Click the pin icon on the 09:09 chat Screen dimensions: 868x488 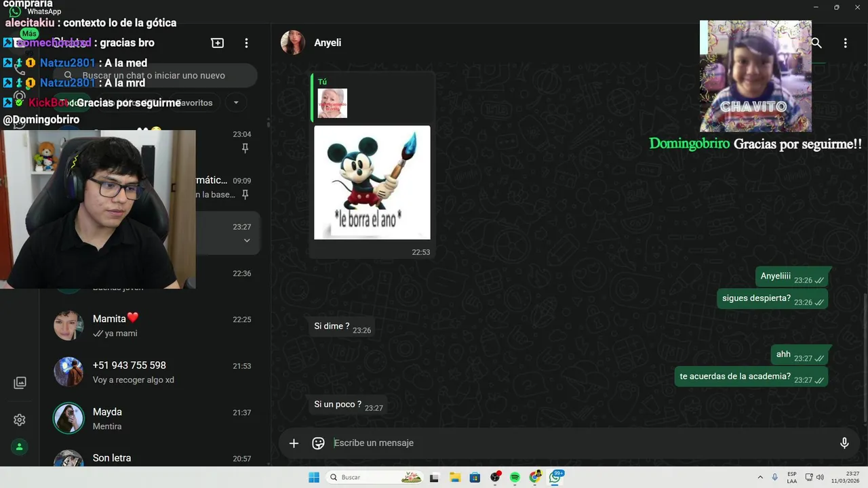click(x=245, y=195)
